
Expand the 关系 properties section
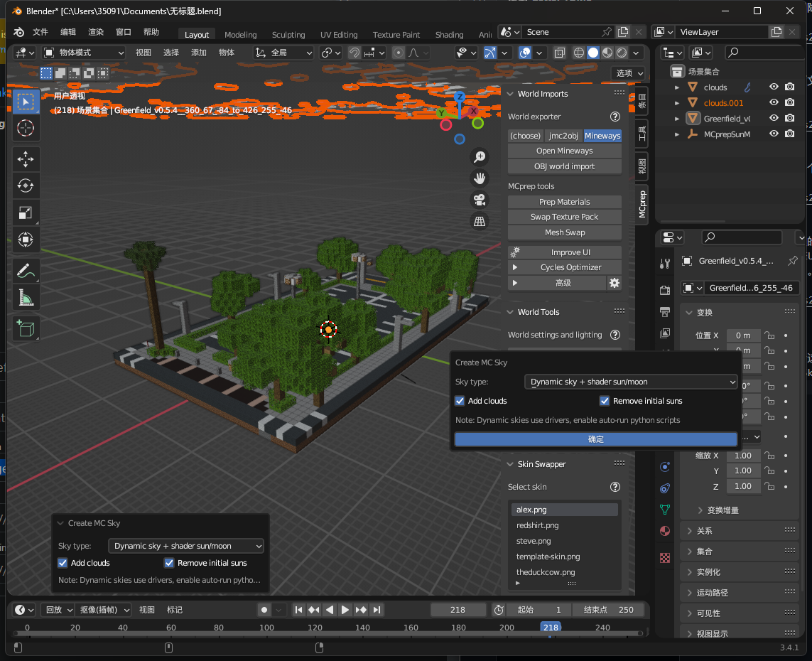coord(690,531)
